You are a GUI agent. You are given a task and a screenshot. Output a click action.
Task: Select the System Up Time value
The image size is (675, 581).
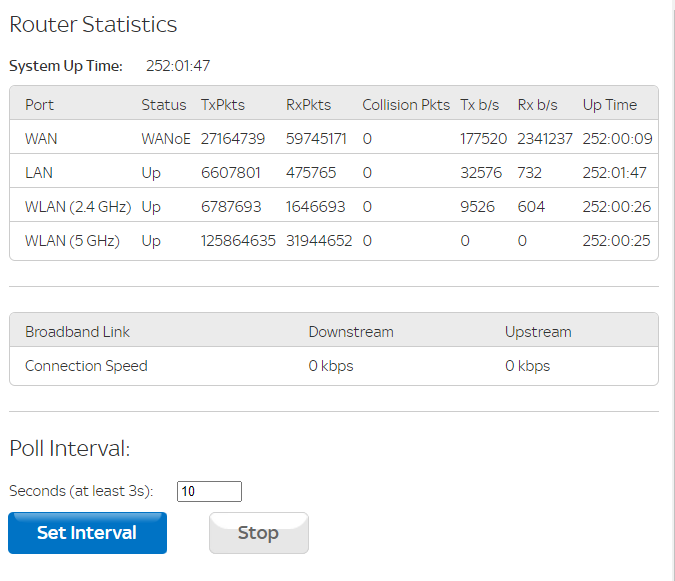tap(178, 66)
